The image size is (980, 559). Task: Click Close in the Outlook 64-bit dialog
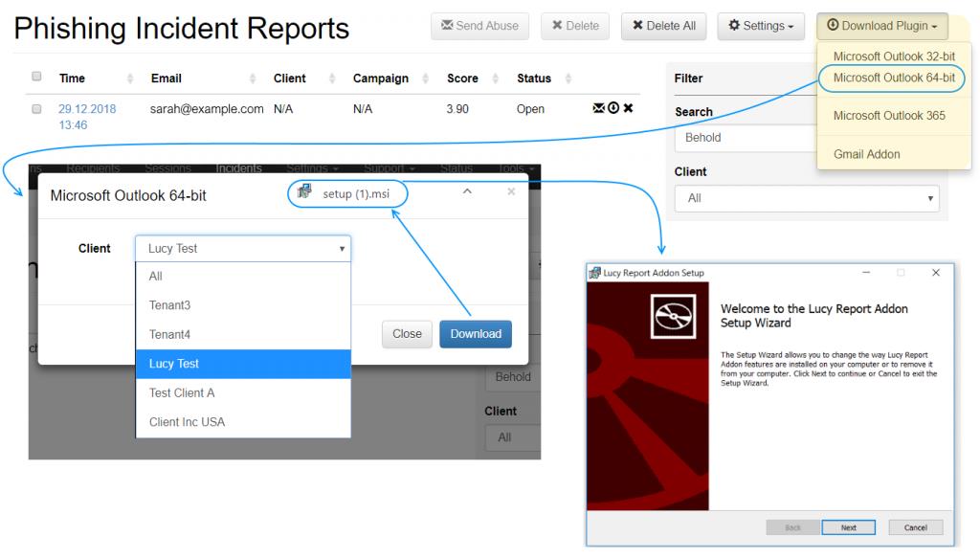(x=407, y=334)
